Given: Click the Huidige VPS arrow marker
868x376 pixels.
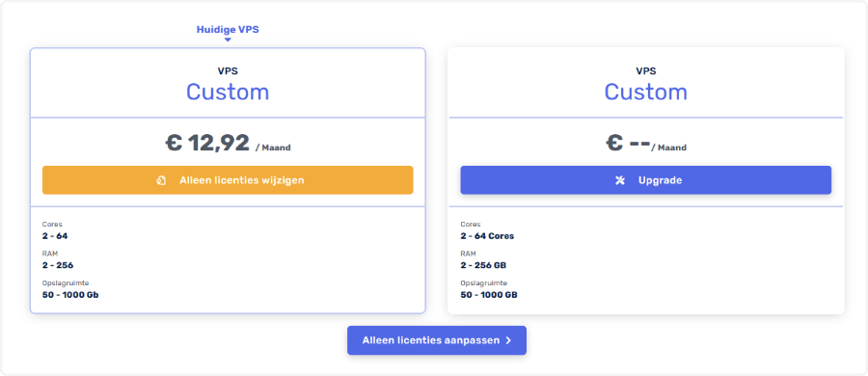Looking at the screenshot, I should pyautogui.click(x=228, y=40).
